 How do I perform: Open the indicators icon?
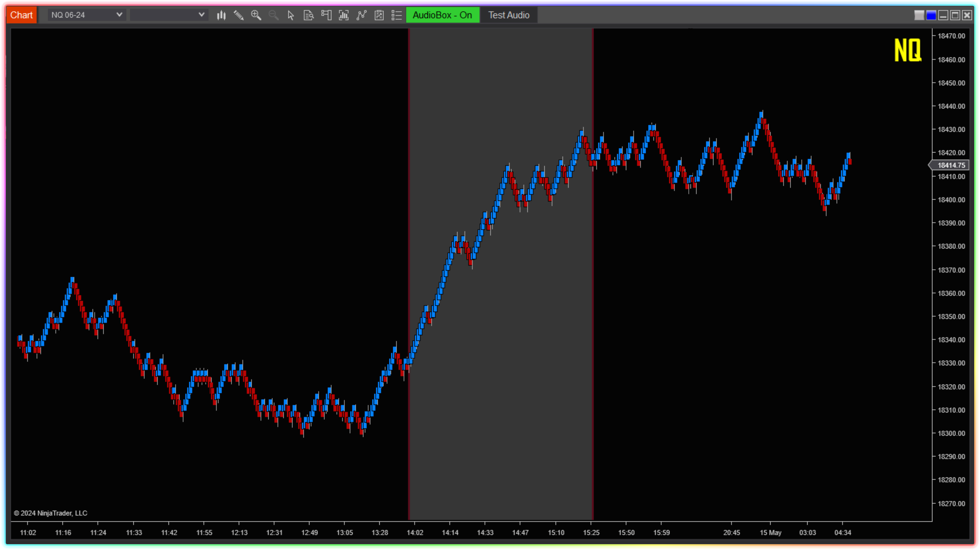(361, 15)
